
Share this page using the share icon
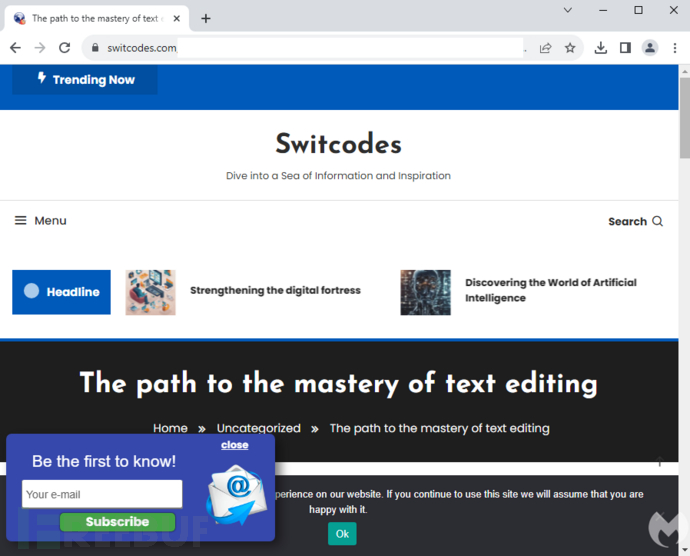pyautogui.click(x=545, y=48)
